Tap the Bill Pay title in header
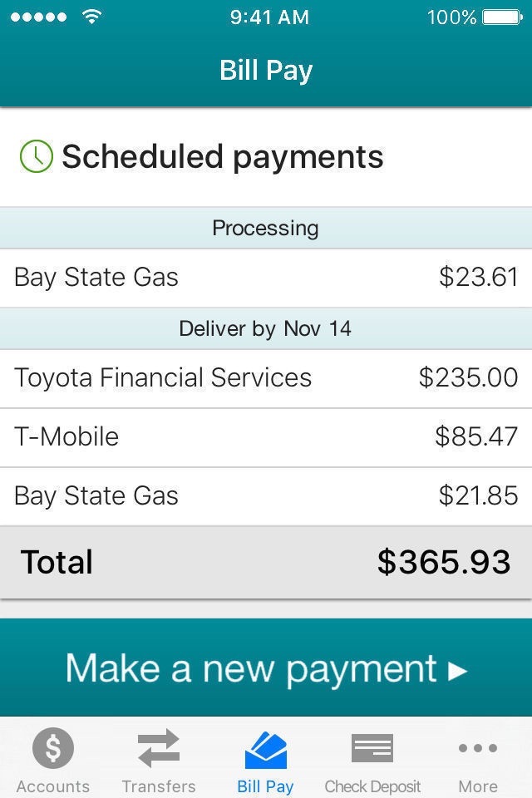Image resolution: width=532 pixels, height=798 pixels. (266, 70)
